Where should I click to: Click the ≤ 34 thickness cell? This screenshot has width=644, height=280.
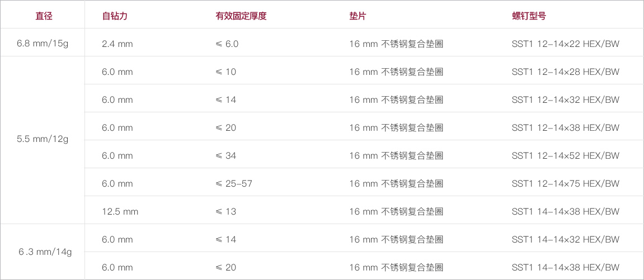[x=226, y=156]
